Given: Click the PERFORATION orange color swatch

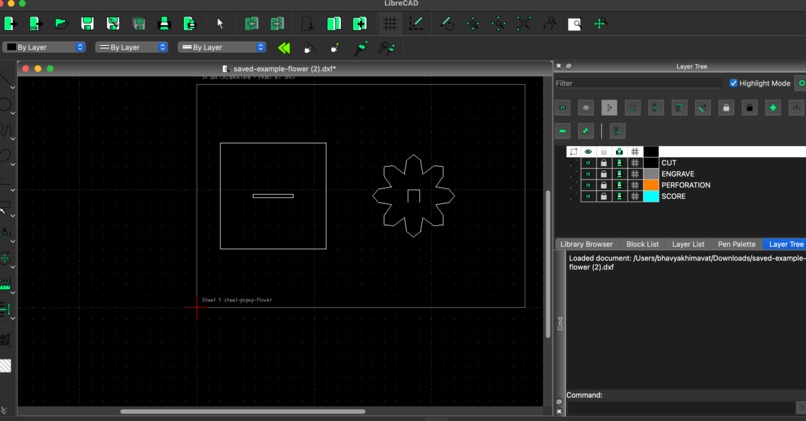Looking at the screenshot, I should [x=651, y=185].
